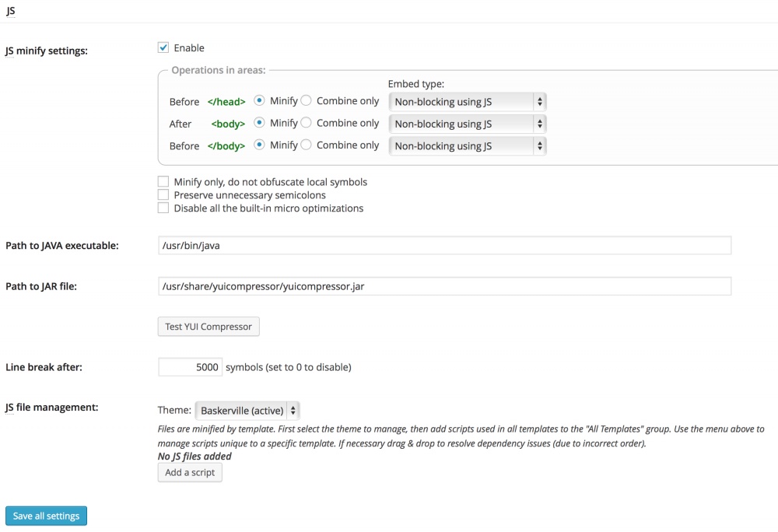This screenshot has width=778, height=532.
Task: Click the Path to JAVA executable field
Action: [x=444, y=246]
